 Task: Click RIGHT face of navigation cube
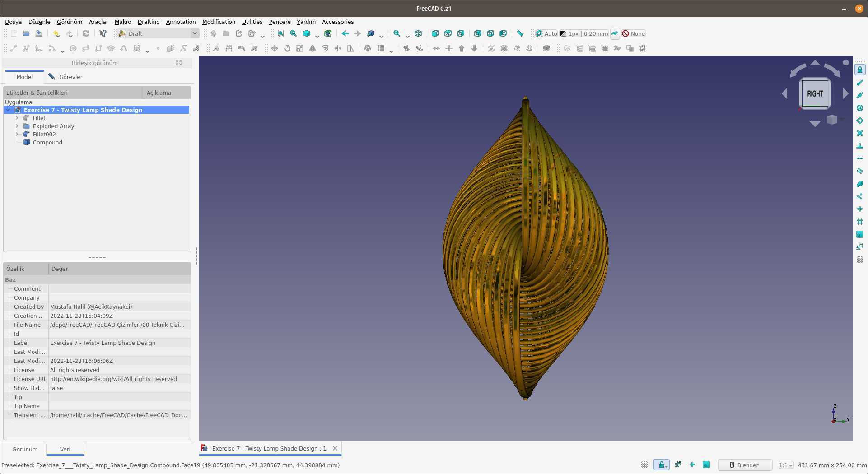point(815,93)
